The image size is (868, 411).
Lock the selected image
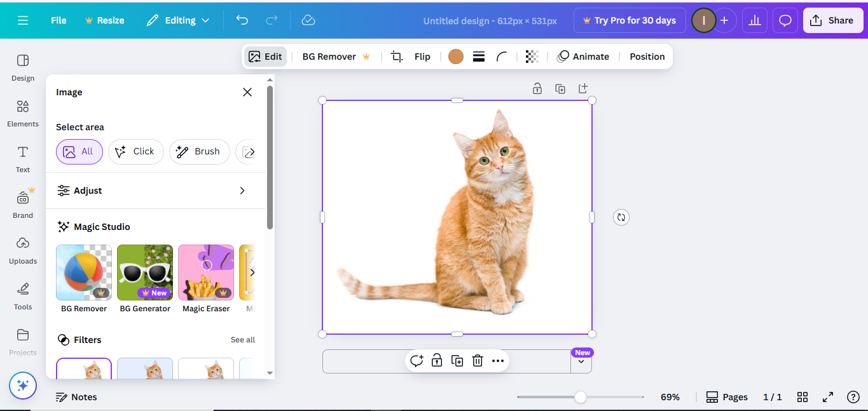point(437,360)
